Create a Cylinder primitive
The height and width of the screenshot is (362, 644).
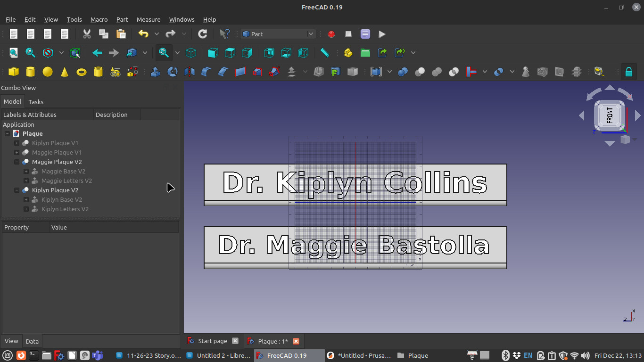point(31,72)
